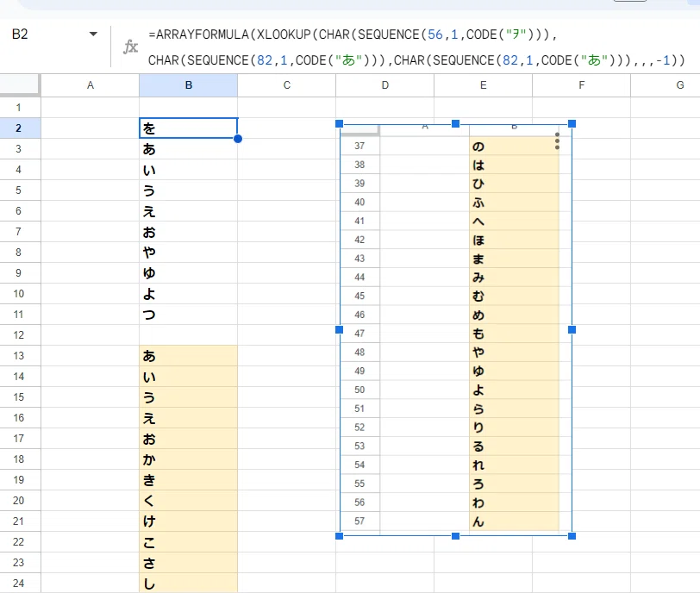Click the fill handle dot of B2
The height and width of the screenshot is (593, 700).
[x=238, y=139]
